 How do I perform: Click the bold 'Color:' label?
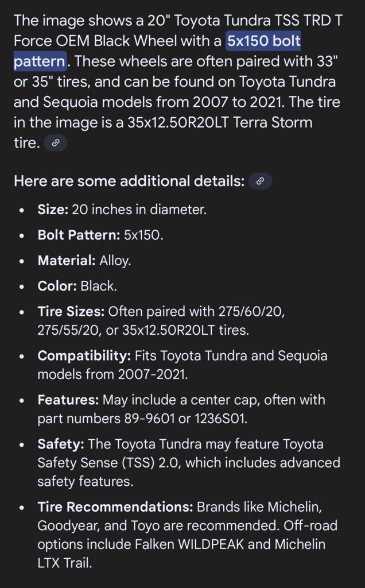click(57, 286)
